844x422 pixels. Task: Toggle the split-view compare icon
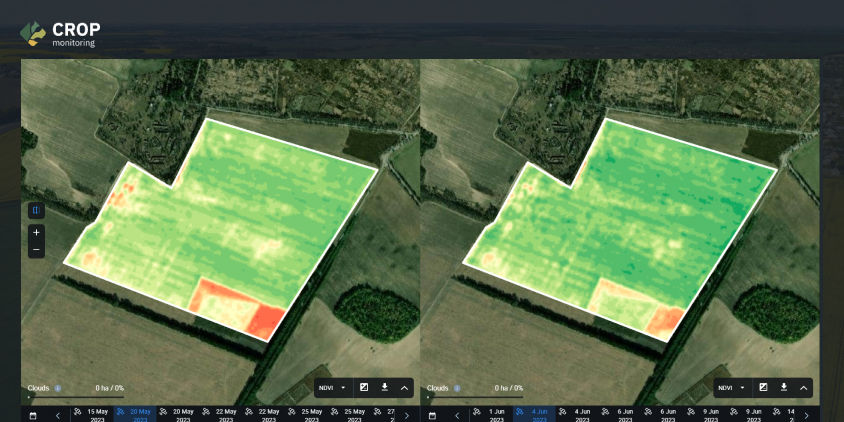tap(36, 210)
